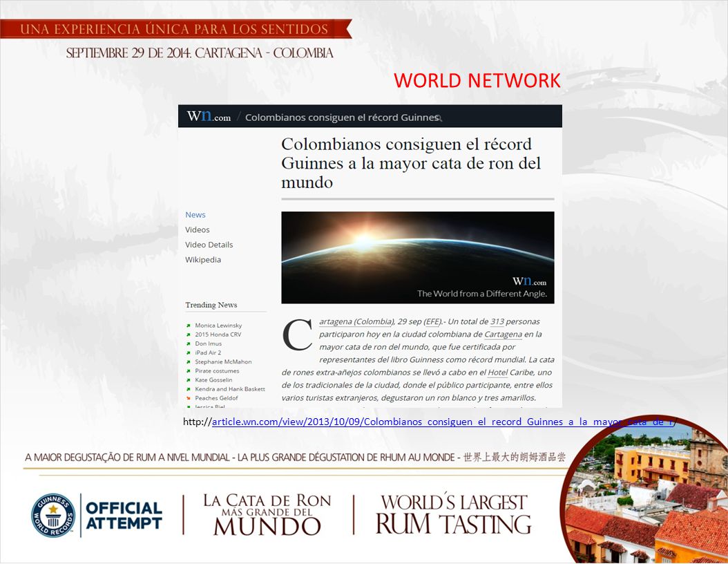Click the Earth sunrise article image
Screen dimensions: 728x564
[x=417, y=257]
